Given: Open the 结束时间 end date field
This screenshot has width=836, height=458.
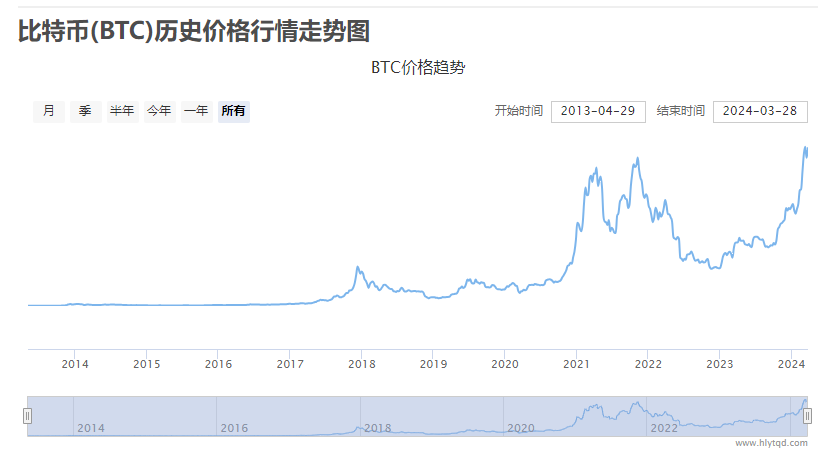Looking at the screenshot, I should (x=760, y=111).
